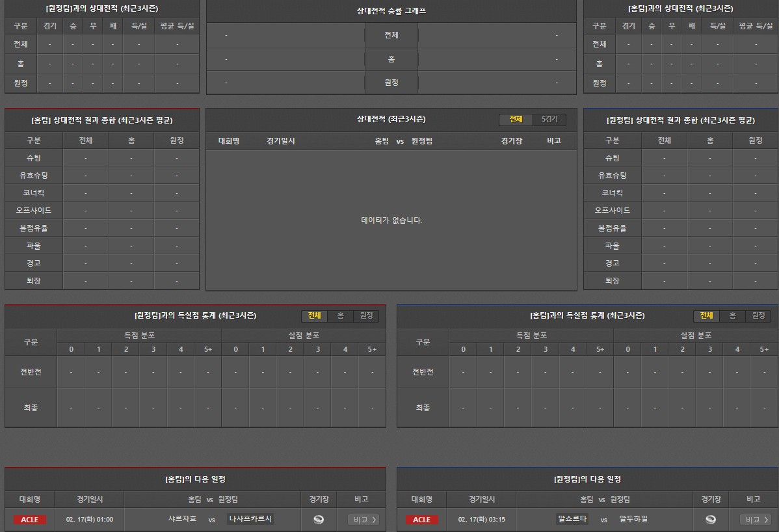Choose 홈 filter in right 득실점 통계

click(732, 315)
